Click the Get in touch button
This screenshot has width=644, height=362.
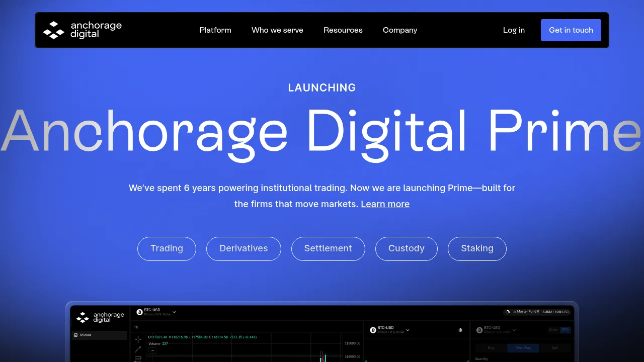pyautogui.click(x=571, y=30)
